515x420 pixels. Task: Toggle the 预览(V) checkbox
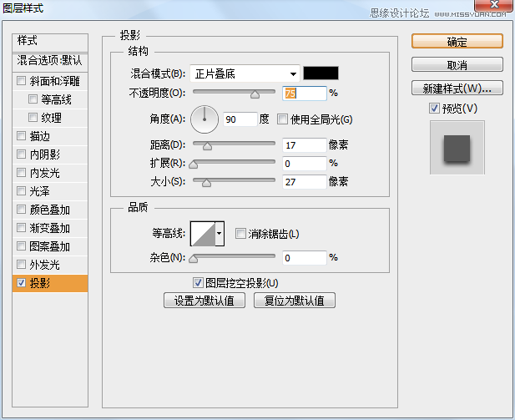434,108
